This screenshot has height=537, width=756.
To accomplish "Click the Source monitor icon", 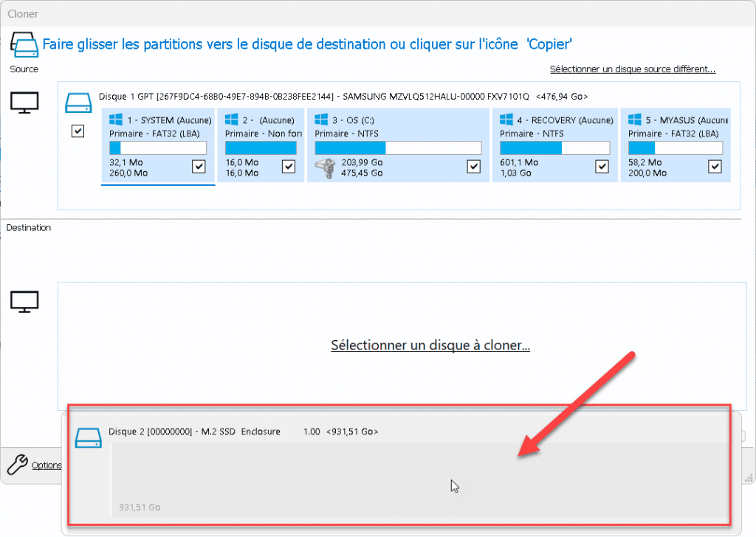I will click(24, 103).
